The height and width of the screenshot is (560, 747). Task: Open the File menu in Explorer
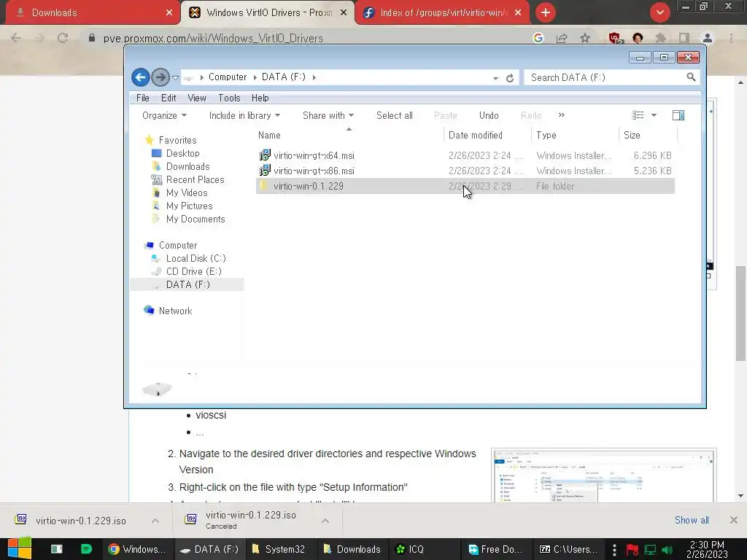[x=142, y=98]
